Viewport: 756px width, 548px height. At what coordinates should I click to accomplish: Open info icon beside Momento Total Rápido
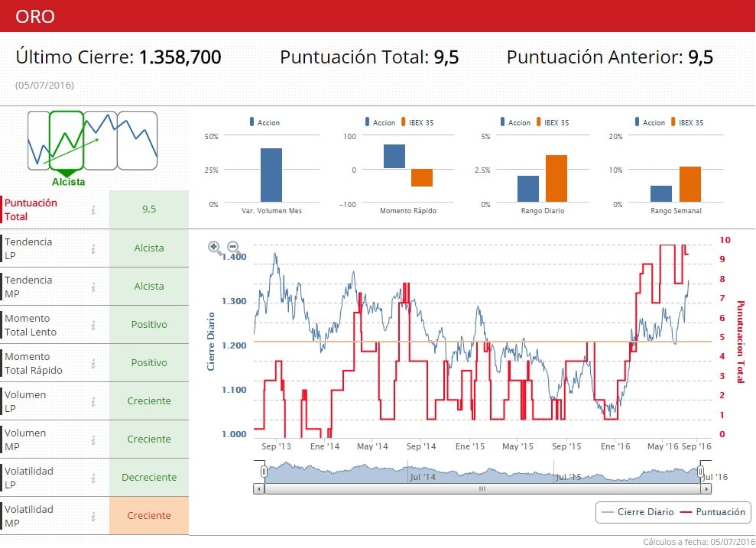pyautogui.click(x=93, y=363)
